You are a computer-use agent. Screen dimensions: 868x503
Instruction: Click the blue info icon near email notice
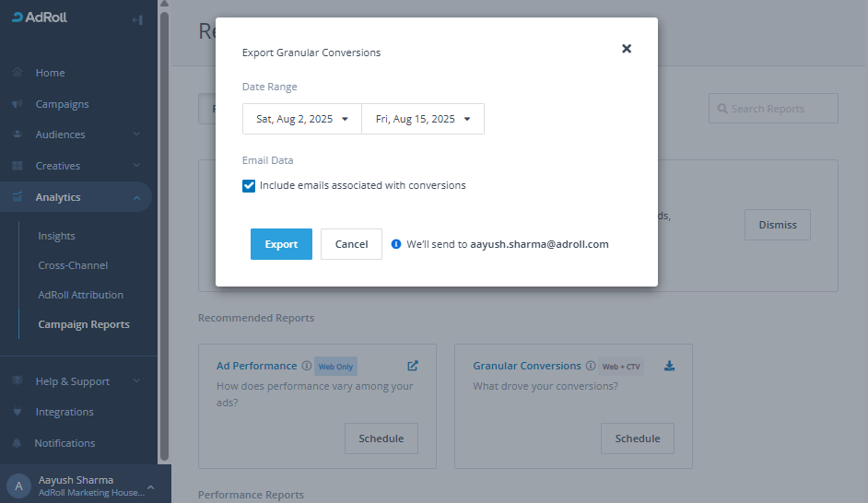click(x=396, y=244)
